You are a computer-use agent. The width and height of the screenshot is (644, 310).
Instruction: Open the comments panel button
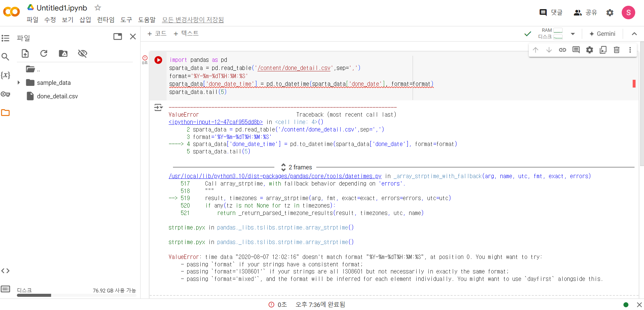coord(551,13)
